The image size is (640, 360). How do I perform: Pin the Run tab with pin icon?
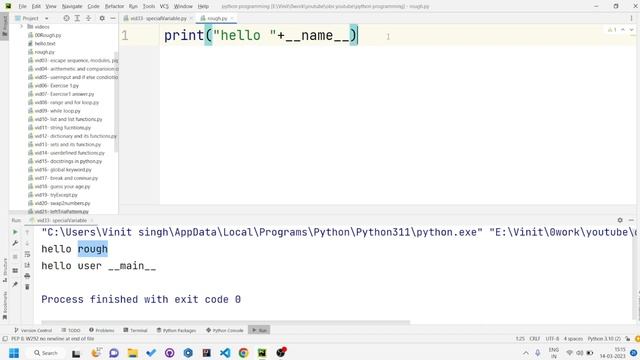point(15,284)
